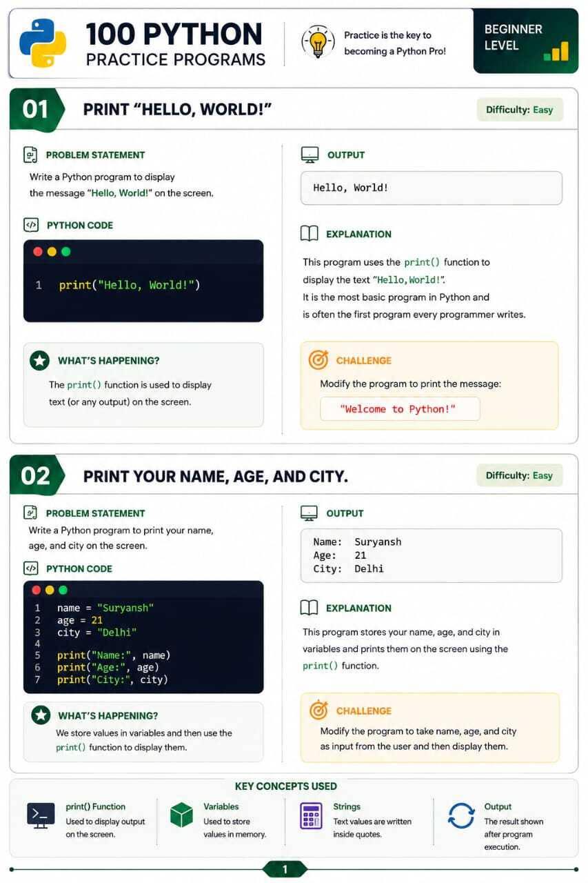The image size is (588, 883).
Task: Click the open book icon beside EXPLANATION in program 01
Action: [309, 234]
